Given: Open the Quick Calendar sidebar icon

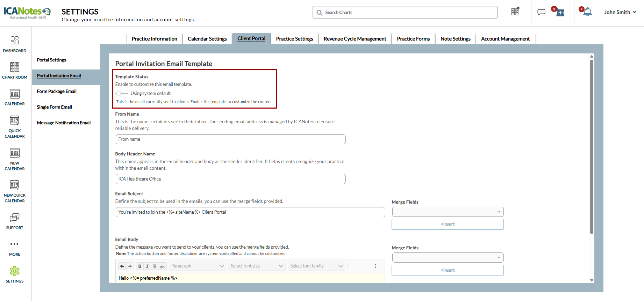Looking at the screenshot, I should coord(15,127).
